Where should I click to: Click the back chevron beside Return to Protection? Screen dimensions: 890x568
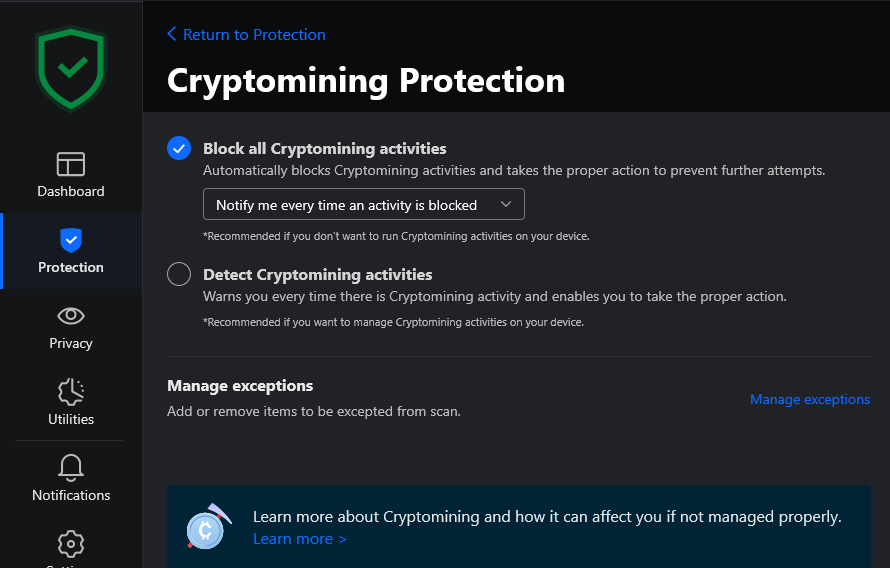click(x=172, y=34)
